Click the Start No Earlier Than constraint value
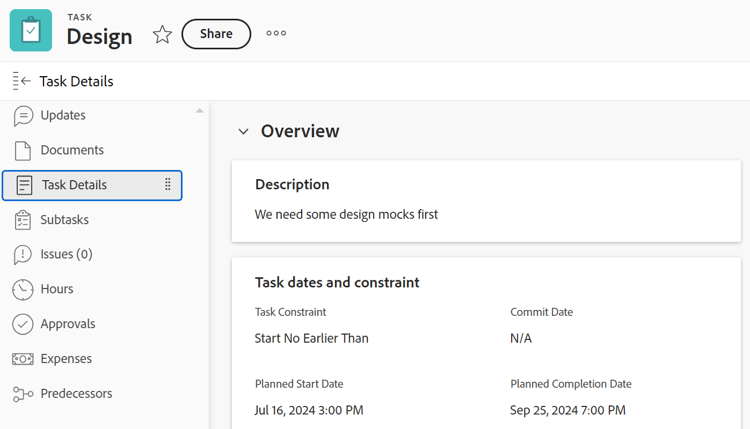The width and height of the screenshot is (750, 429). click(x=311, y=338)
